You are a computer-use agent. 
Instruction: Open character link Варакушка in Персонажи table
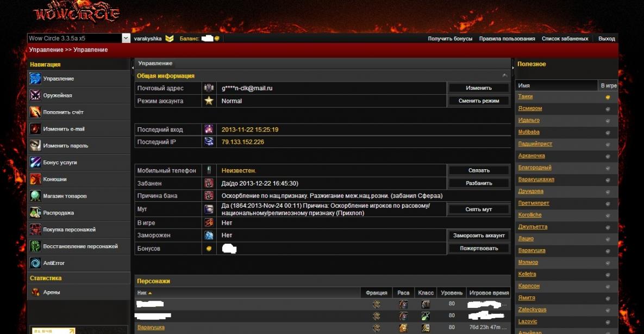pyautogui.click(x=151, y=327)
